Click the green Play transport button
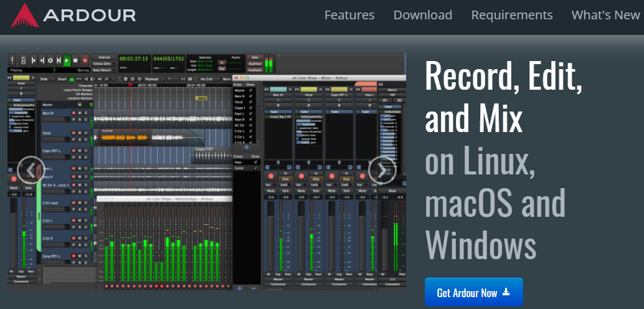This screenshot has height=309, width=644. (x=67, y=60)
